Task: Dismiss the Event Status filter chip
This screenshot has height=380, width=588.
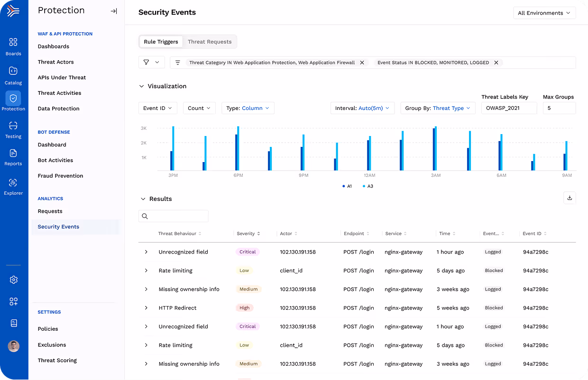Action: (496, 62)
